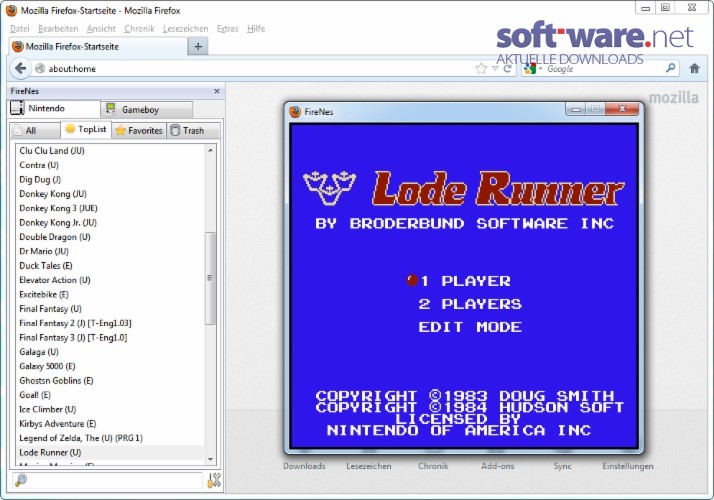The height and width of the screenshot is (500, 714).
Task: Open a new tab with plus button
Action: pyautogui.click(x=198, y=46)
